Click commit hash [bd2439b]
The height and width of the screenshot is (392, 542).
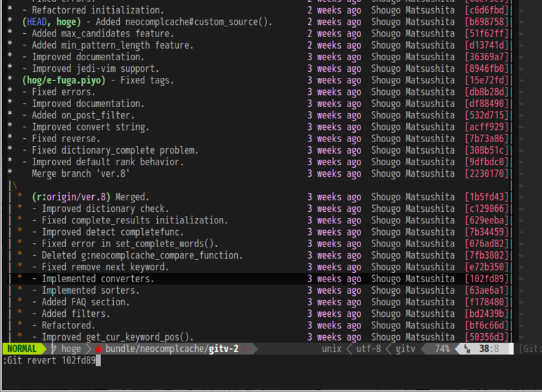486,314
